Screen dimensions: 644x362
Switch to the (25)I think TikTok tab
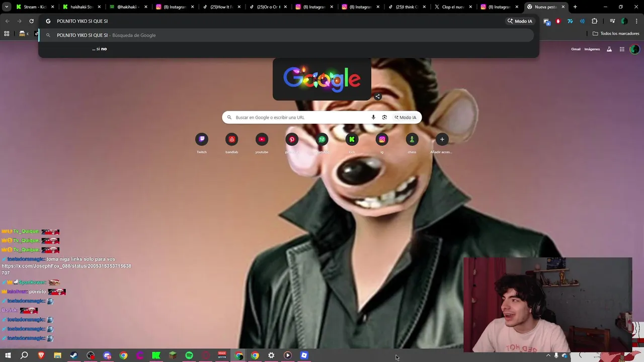[406, 7]
